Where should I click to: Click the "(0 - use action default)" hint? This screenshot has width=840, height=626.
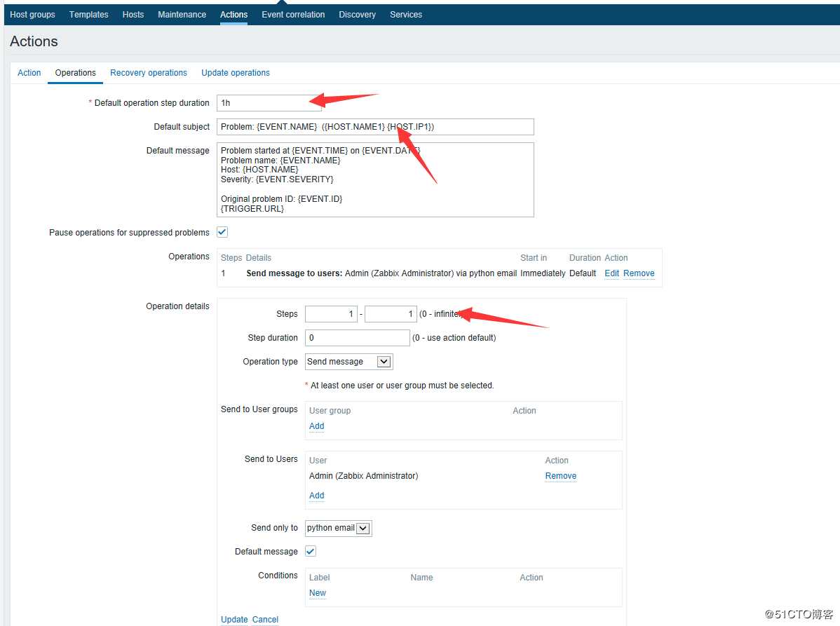point(454,338)
